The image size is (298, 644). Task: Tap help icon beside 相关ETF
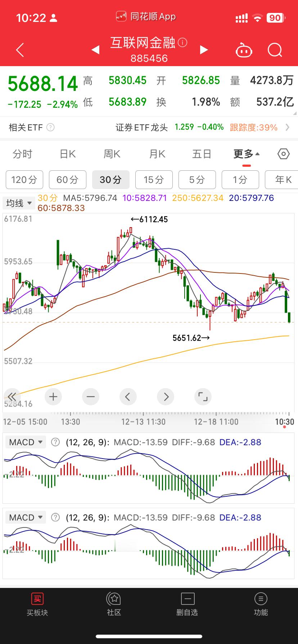[51, 127]
